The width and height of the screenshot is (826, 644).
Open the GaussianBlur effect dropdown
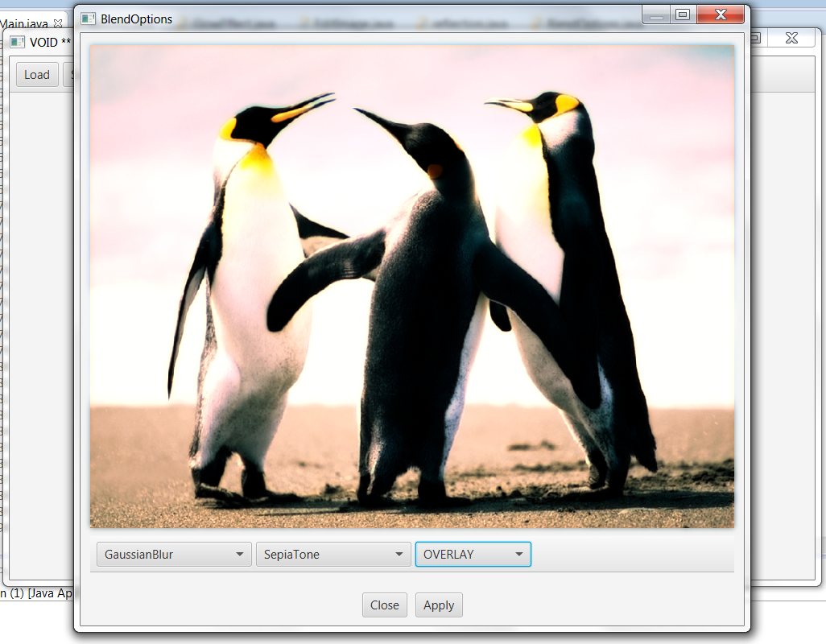tap(174, 554)
